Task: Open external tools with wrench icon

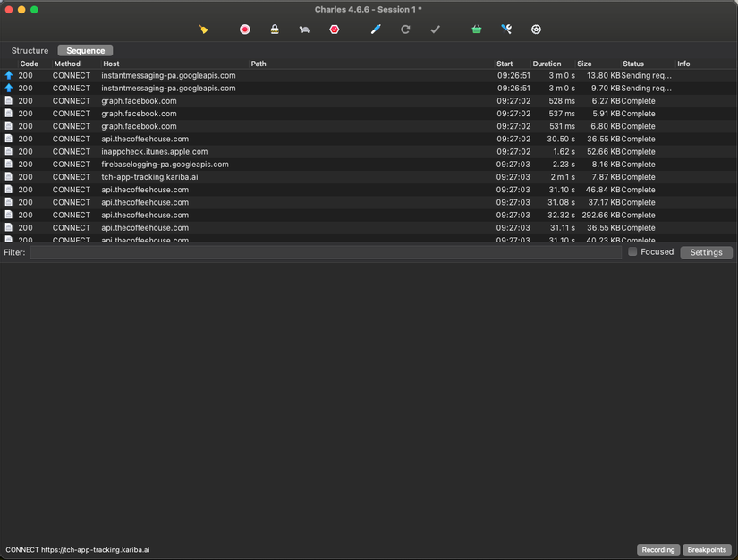Action: tap(505, 30)
